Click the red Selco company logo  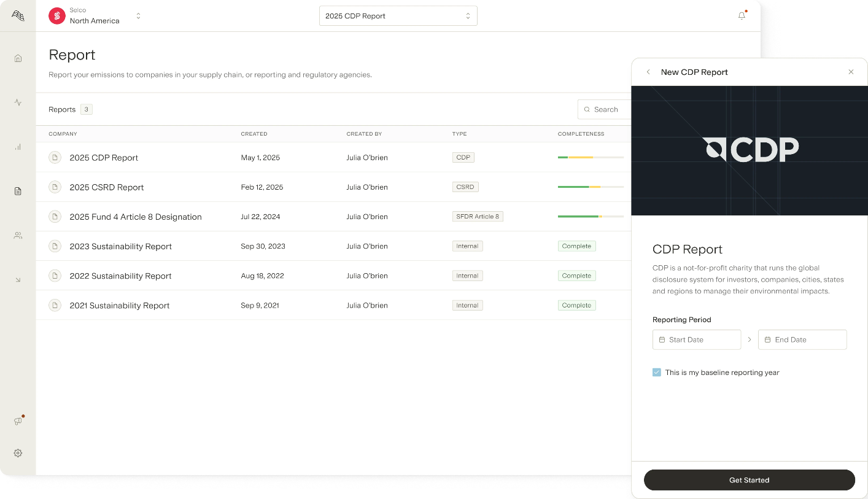[x=57, y=16]
